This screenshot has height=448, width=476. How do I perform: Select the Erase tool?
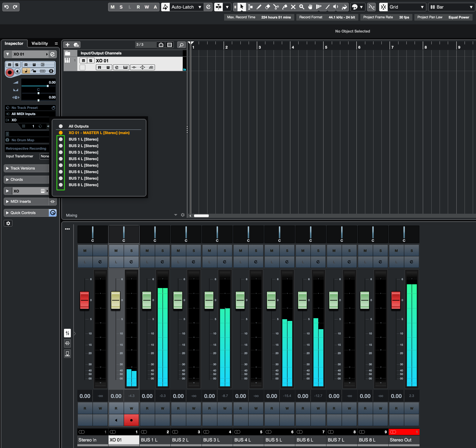[267, 7]
